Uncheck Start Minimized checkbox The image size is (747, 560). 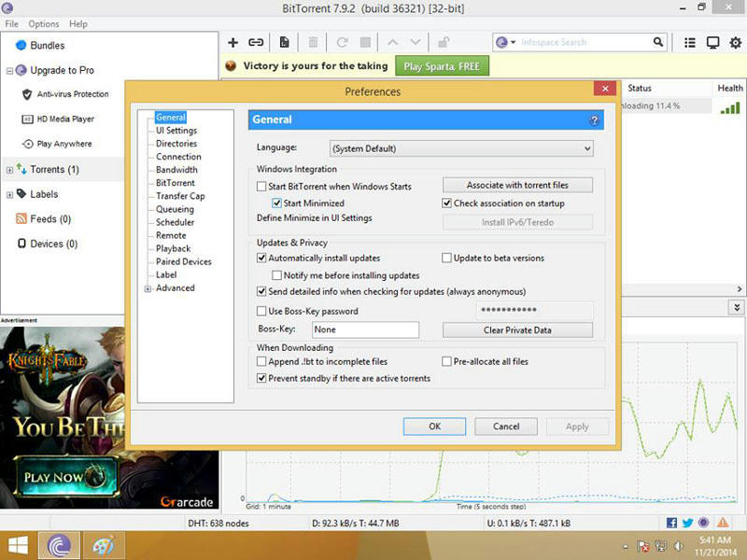coord(276,203)
